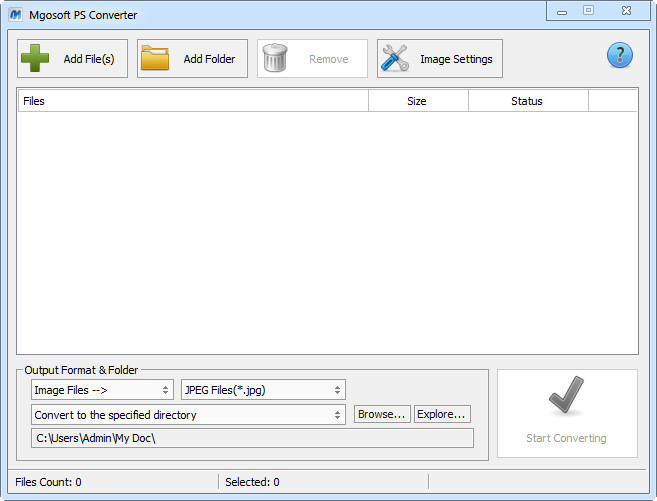Maximize the Mgosoft PS Converter window
657x501 pixels.
[x=588, y=10]
